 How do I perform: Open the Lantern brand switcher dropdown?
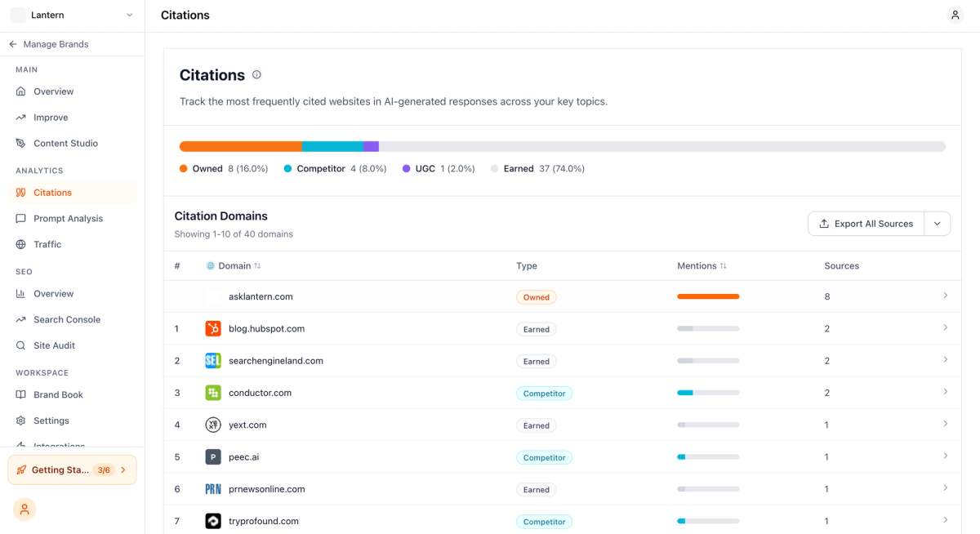72,15
